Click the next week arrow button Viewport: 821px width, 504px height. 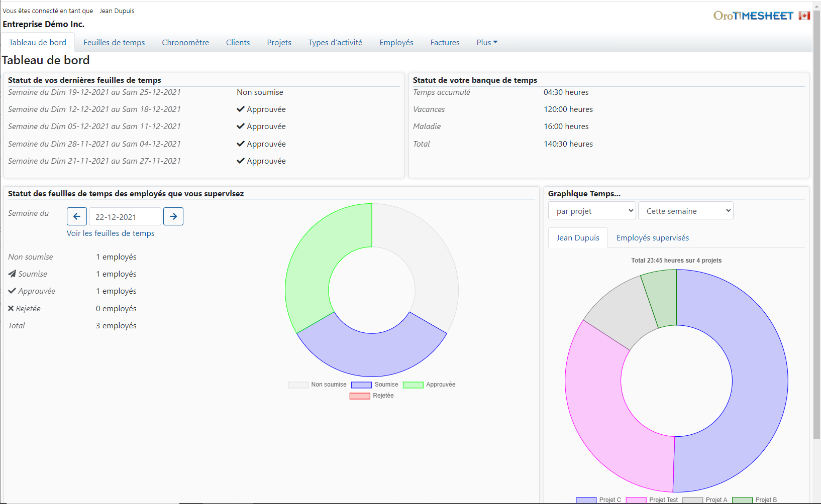[x=173, y=216]
